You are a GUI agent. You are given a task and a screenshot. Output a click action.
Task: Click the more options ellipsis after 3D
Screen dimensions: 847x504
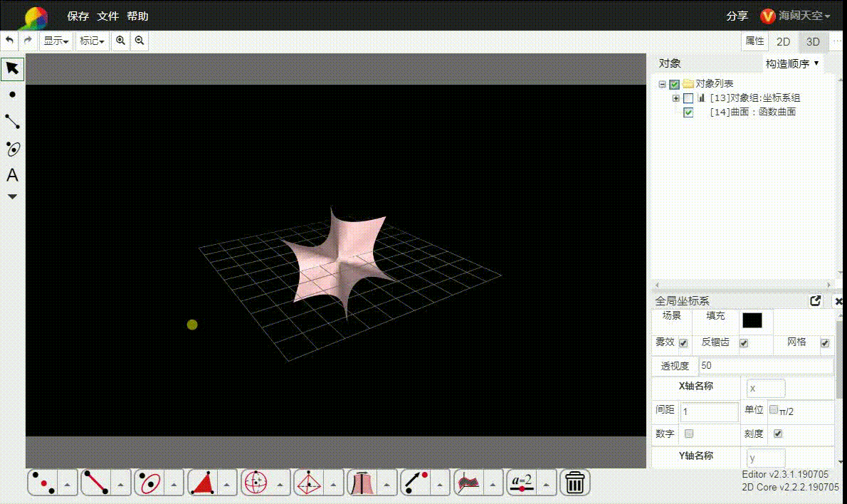(x=837, y=41)
